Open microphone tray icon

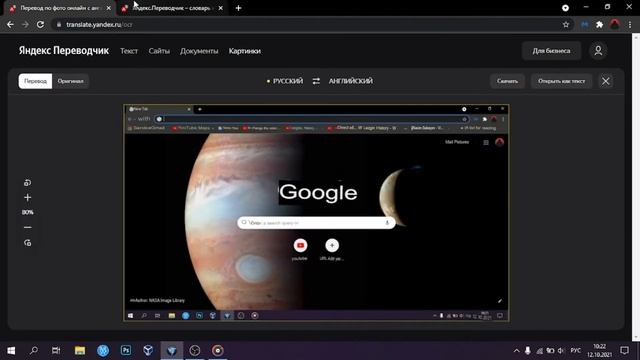tap(528, 351)
